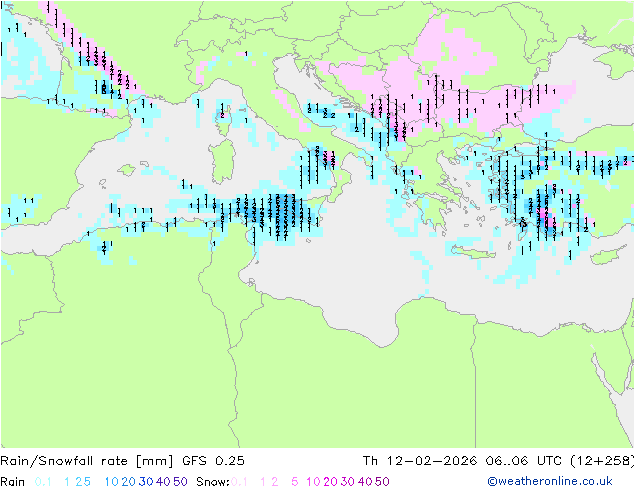
Task: Click the "GFS 0.25" model label
Action: (213, 461)
